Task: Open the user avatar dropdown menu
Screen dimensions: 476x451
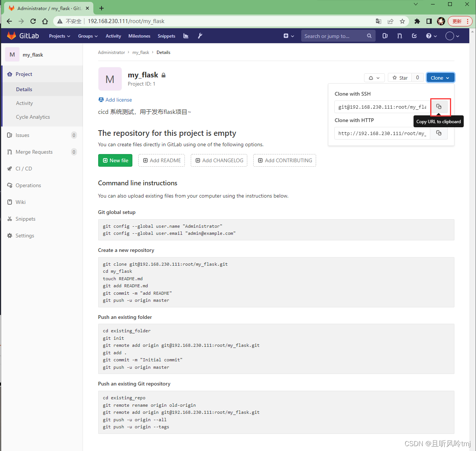Action: (x=452, y=36)
